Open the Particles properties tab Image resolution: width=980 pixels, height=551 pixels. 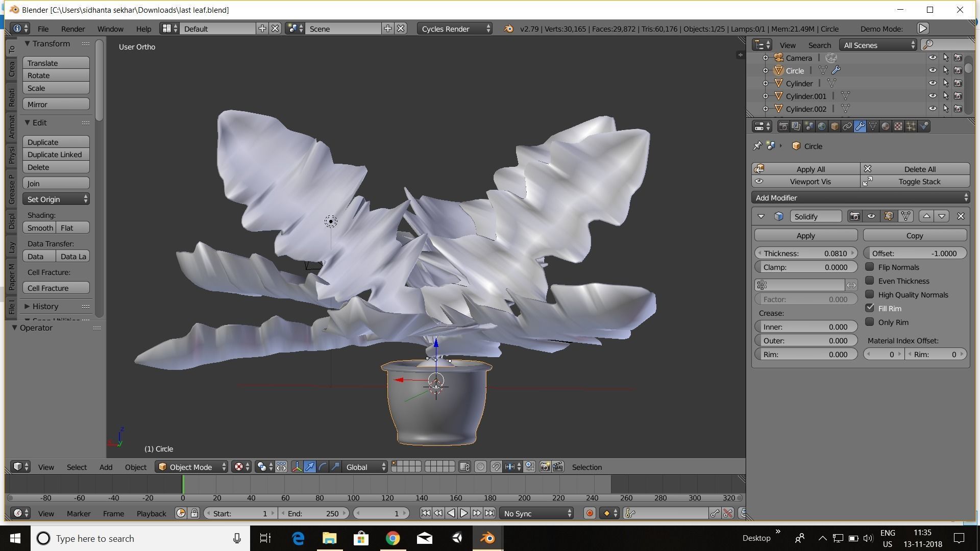pos(911,127)
